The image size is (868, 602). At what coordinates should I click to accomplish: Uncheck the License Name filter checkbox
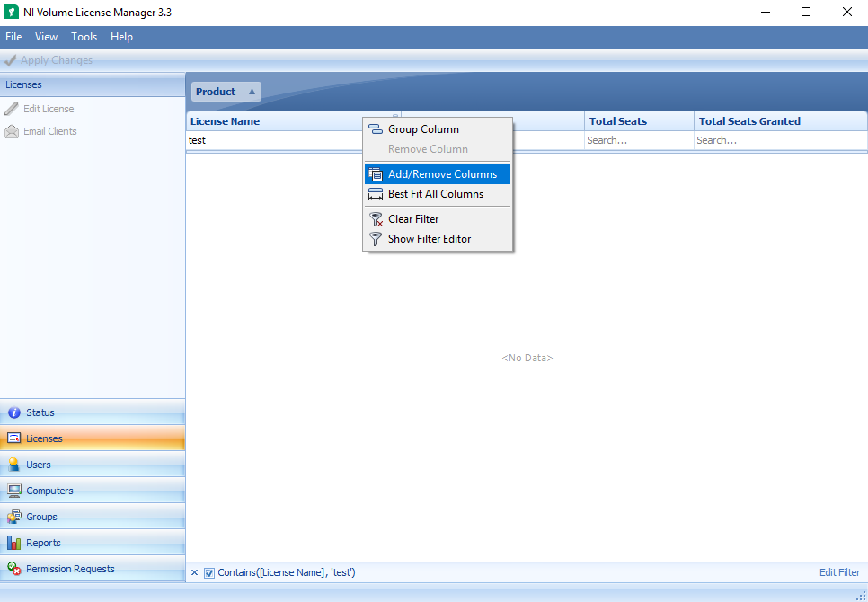coord(209,573)
